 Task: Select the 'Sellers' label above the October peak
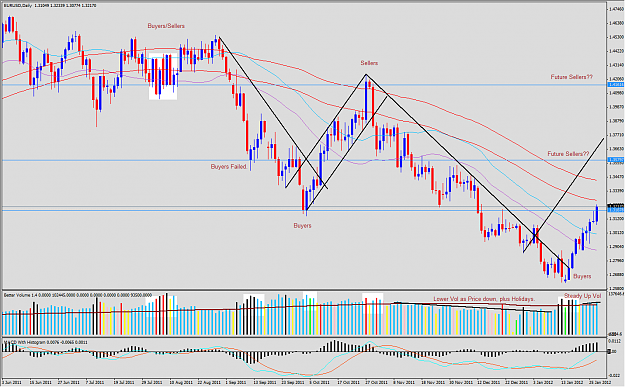[369, 63]
